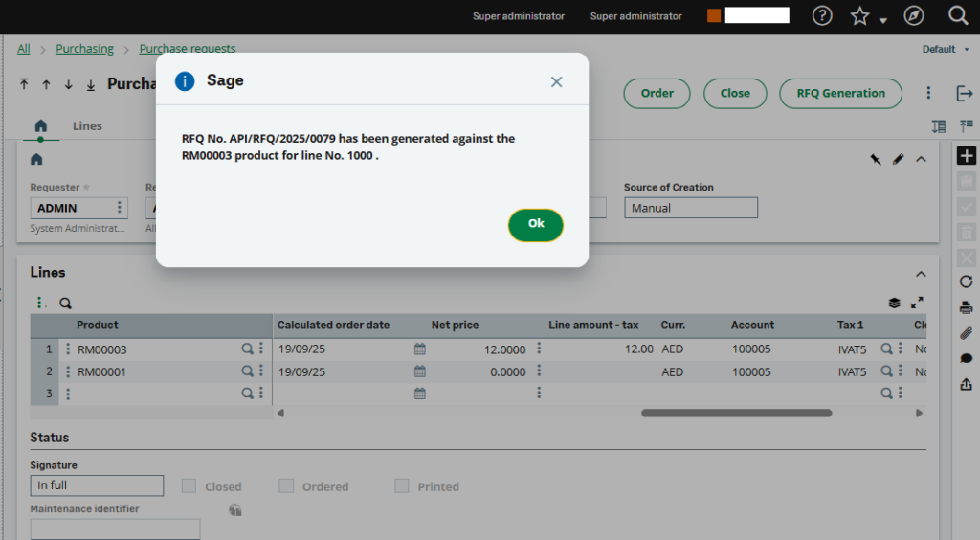This screenshot has height=540, width=980.
Task: Close the Sage message dialog
Action: pos(556,82)
